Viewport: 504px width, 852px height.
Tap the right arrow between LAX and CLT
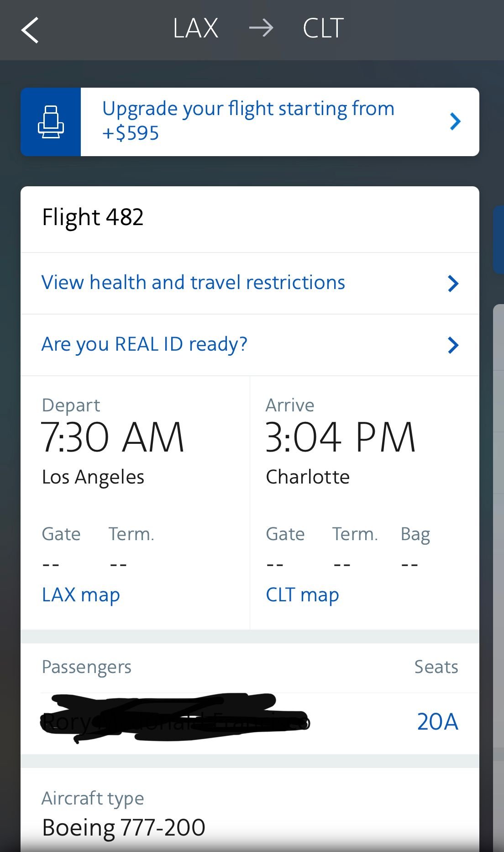coord(261,28)
